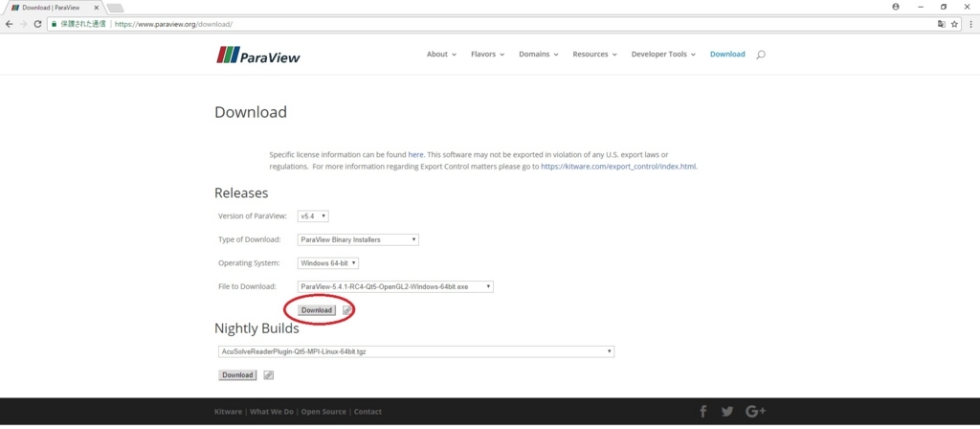This screenshot has height=429, width=980.
Task: Go back with the browser back arrow
Action: coord(9,24)
